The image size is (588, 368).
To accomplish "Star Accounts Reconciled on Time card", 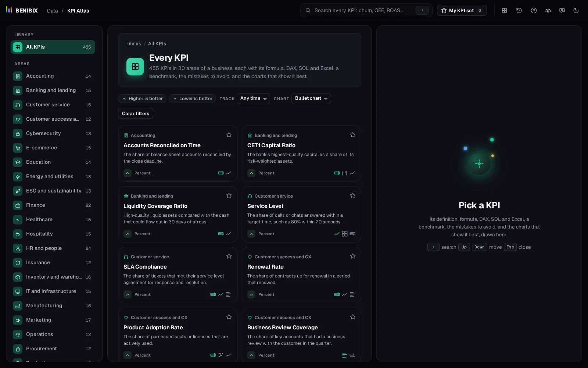I will tap(229, 135).
